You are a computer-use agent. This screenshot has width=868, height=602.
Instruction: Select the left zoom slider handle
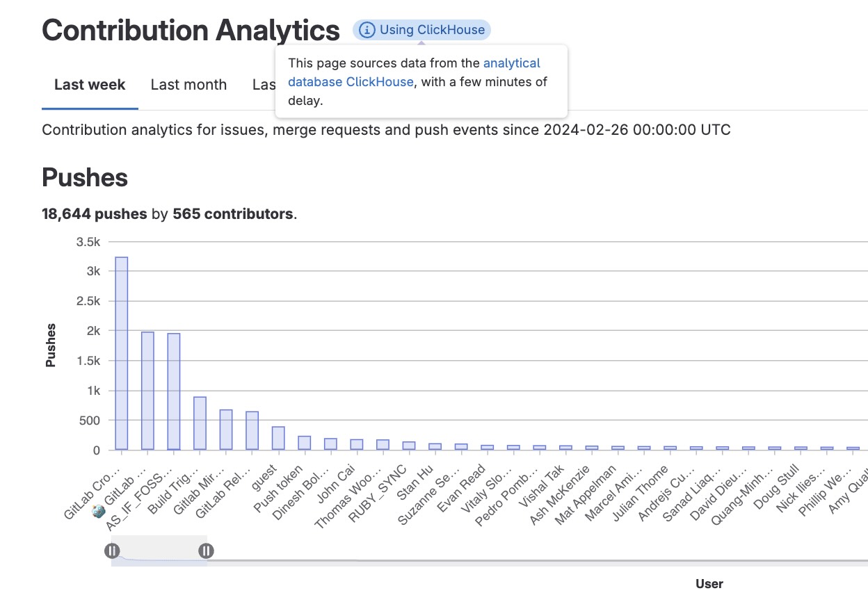pyautogui.click(x=113, y=551)
